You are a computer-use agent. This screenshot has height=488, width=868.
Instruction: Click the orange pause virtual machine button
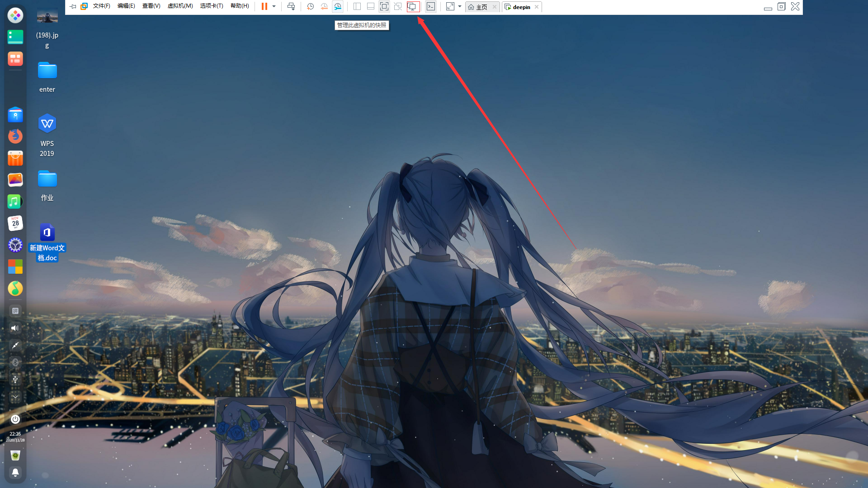(x=264, y=6)
